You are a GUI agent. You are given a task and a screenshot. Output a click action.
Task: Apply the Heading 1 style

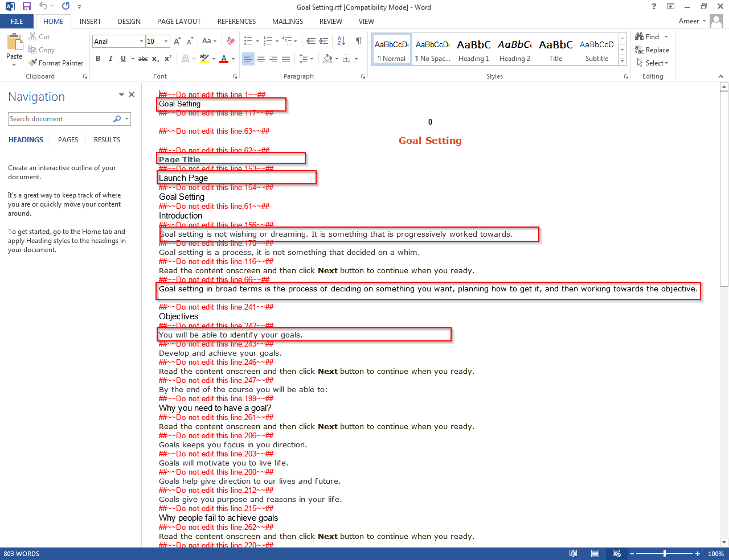pyautogui.click(x=474, y=50)
